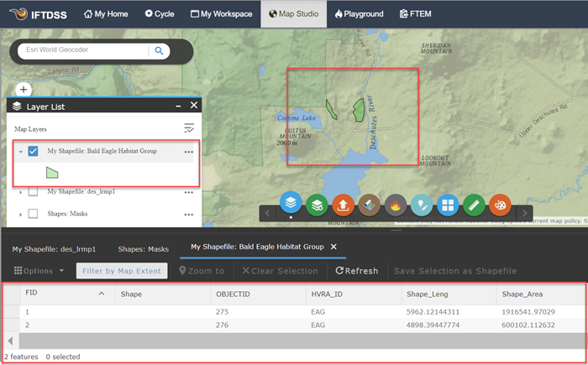
Task: Uncheck Bald Eagle Habitat Group layer
Action: pos(33,151)
